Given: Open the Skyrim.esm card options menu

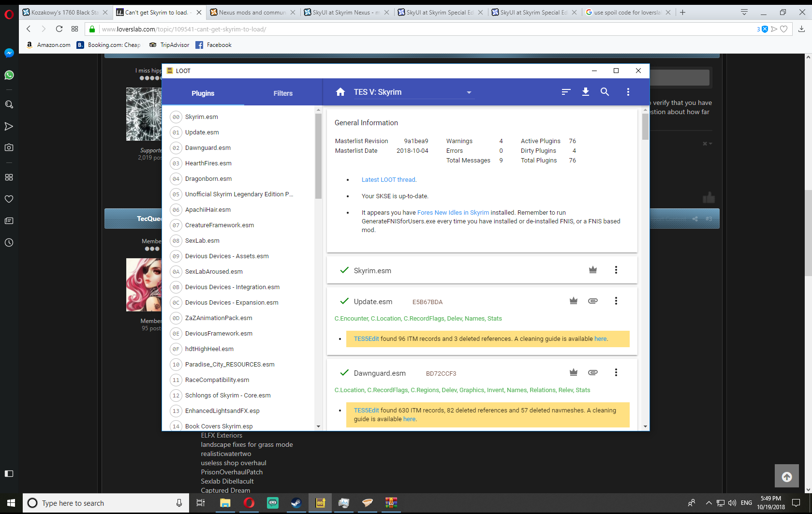Looking at the screenshot, I should 616,270.
